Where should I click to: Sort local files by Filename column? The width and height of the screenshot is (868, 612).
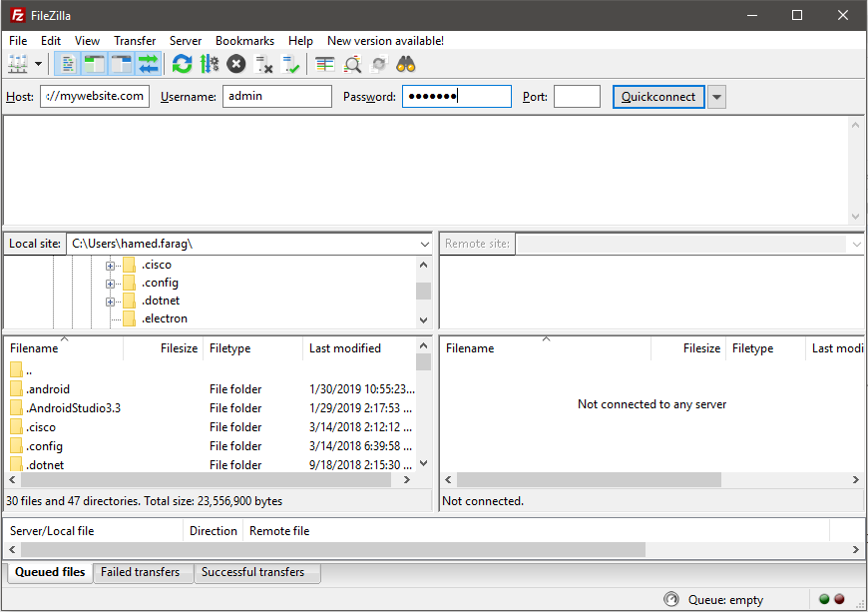[64, 348]
